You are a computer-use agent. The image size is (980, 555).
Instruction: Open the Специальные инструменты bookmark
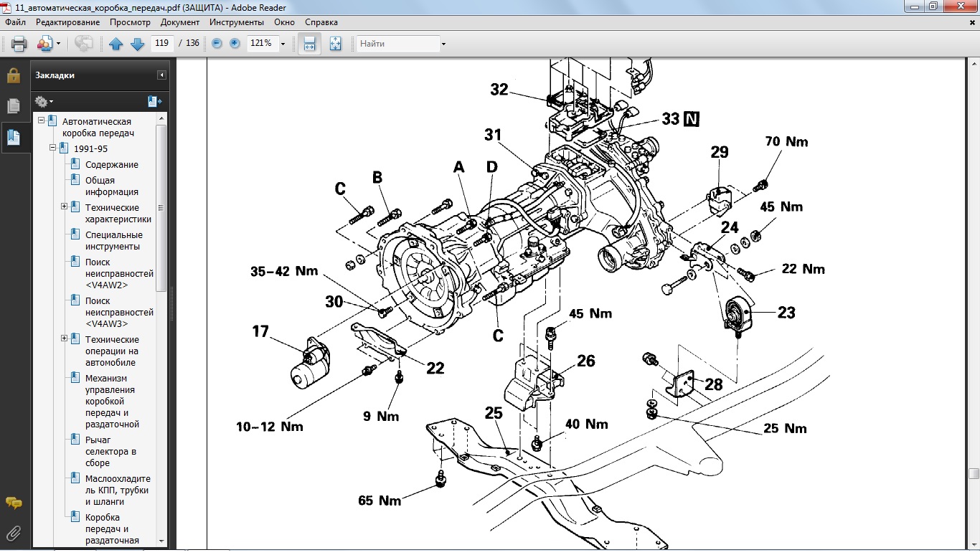tap(113, 240)
